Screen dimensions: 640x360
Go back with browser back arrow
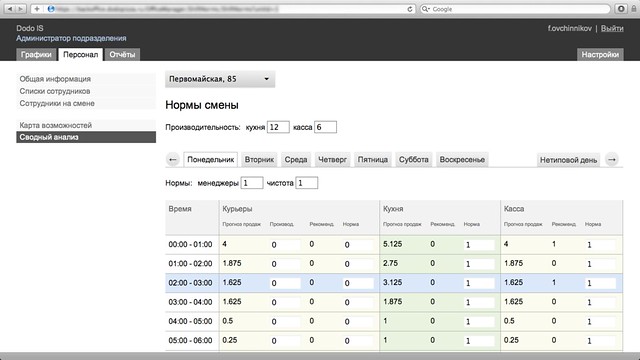pos(10,9)
